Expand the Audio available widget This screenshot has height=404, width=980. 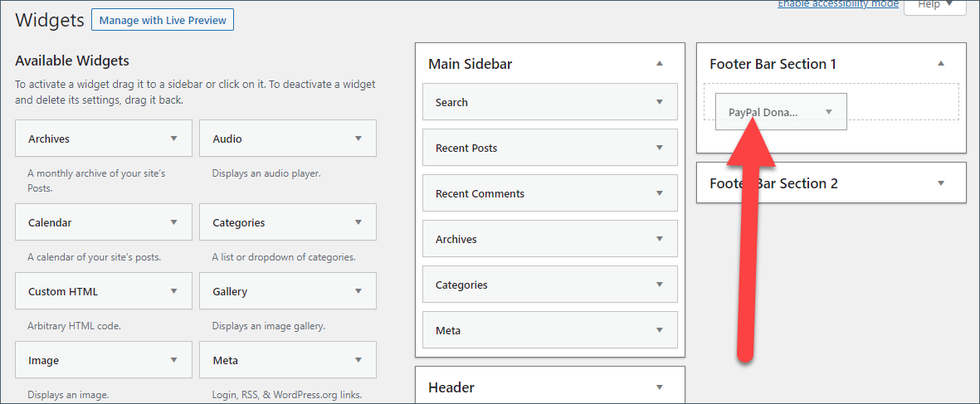coord(358,139)
